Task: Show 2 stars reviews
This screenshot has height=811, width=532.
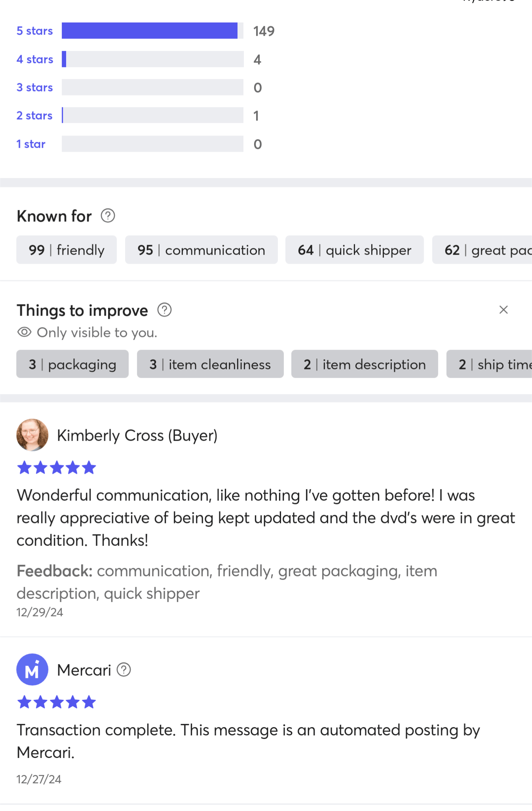Action: pyautogui.click(x=34, y=115)
